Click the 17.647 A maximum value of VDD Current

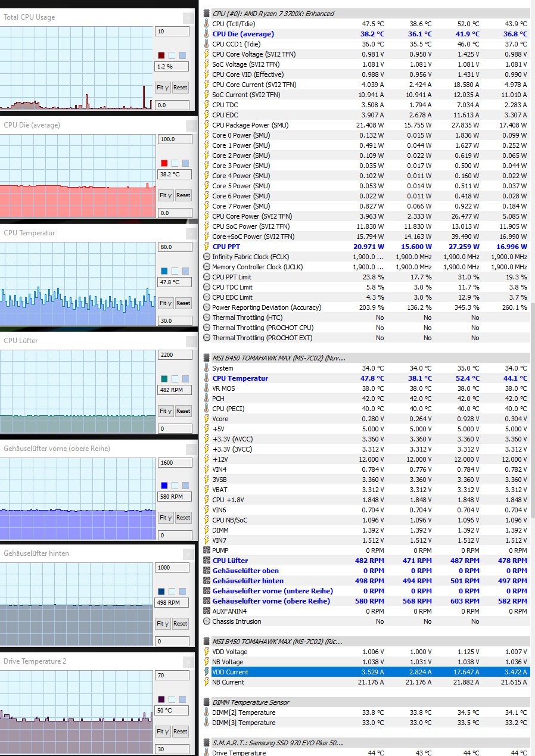(464, 672)
